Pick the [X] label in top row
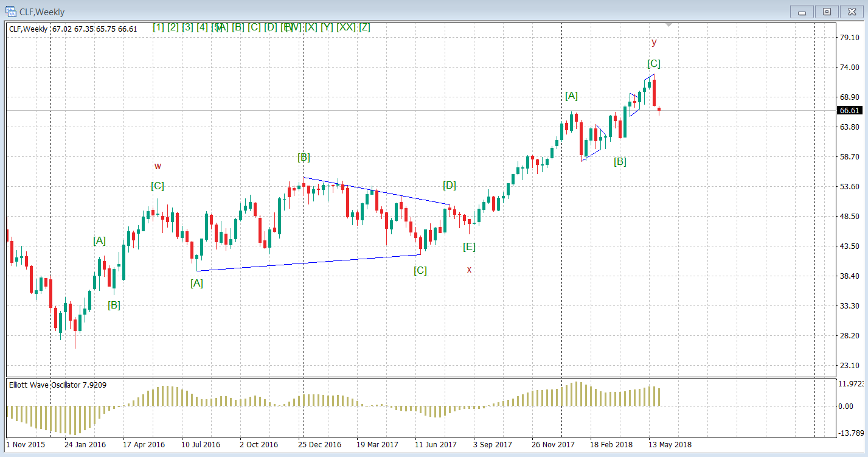 coord(311,27)
